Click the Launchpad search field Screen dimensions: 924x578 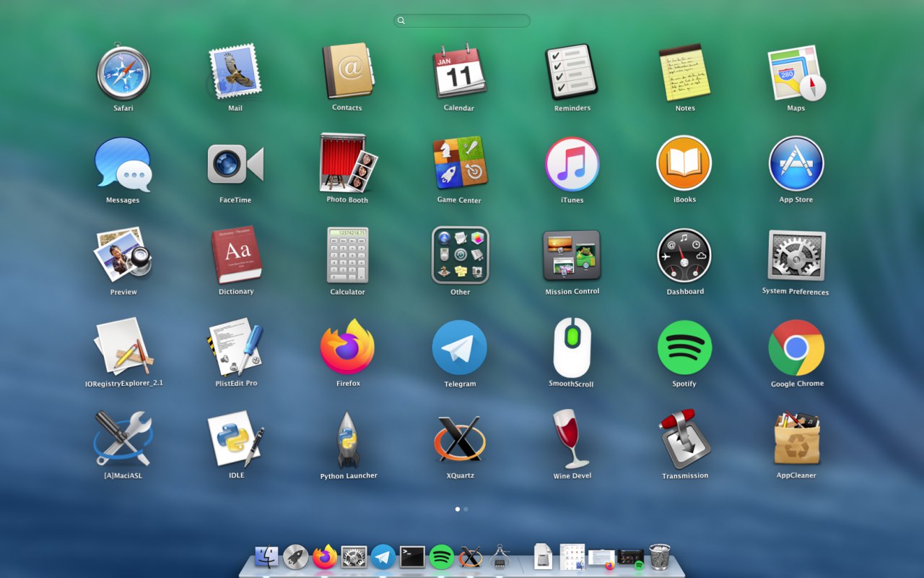click(462, 21)
